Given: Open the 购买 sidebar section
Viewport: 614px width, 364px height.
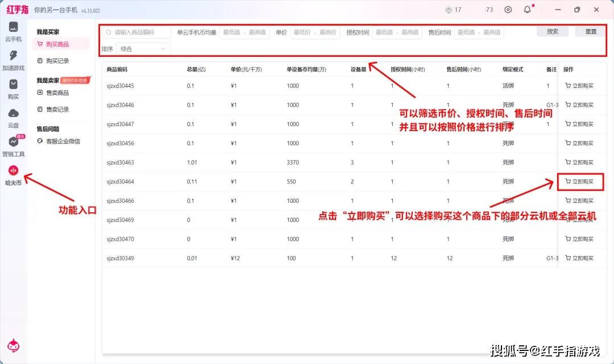Looking at the screenshot, I should pos(13,89).
